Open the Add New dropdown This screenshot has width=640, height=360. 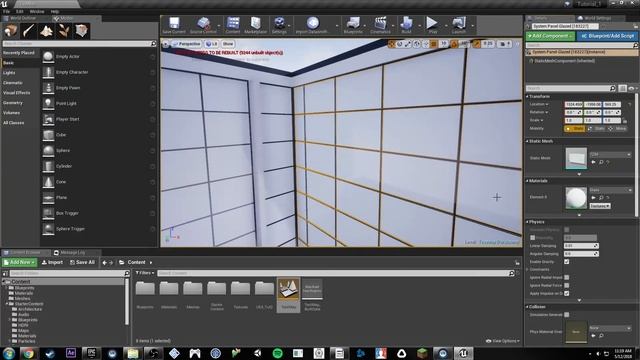pyautogui.click(x=19, y=262)
